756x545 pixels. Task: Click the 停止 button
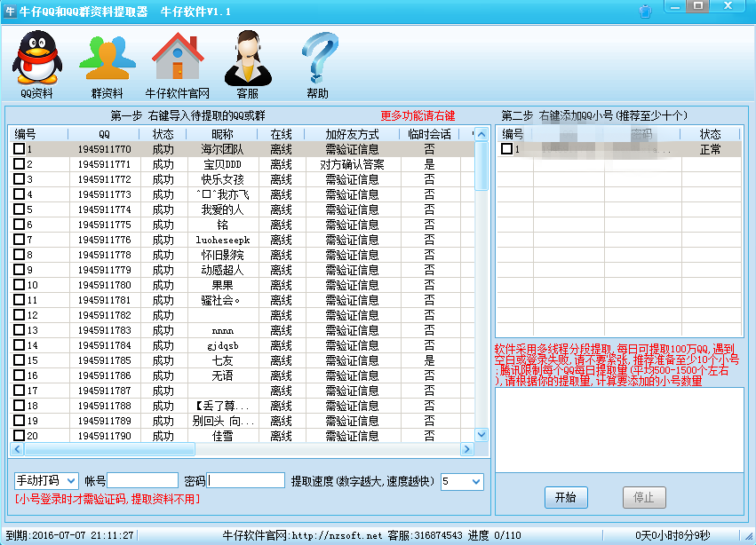[x=644, y=497]
